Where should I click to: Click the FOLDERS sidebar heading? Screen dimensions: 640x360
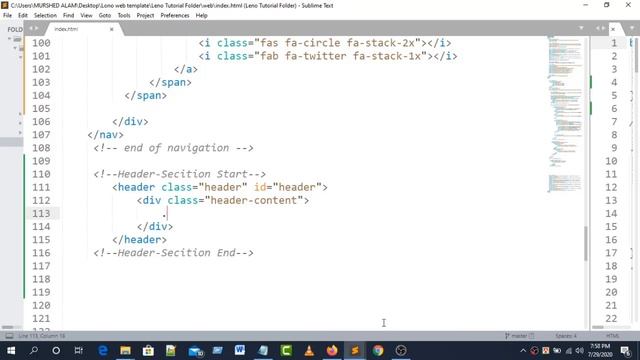pos(15,29)
